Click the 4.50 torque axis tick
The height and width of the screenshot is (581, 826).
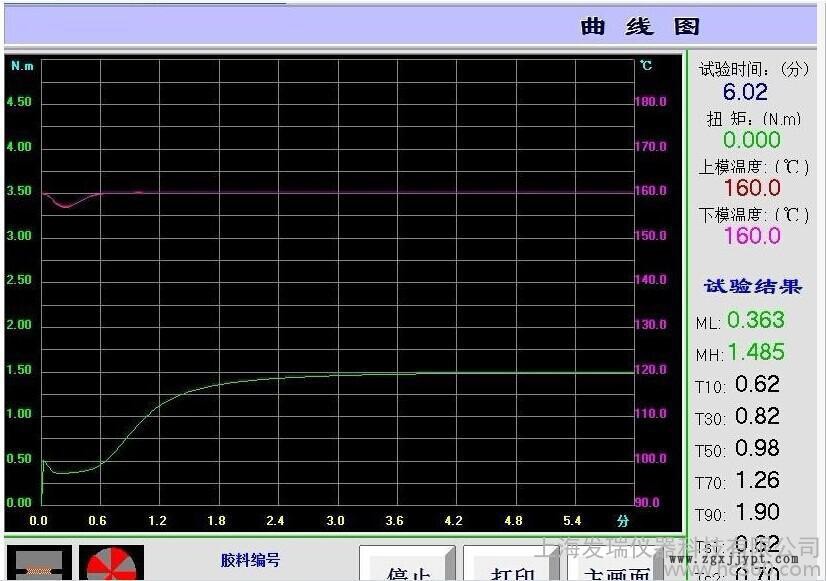19,102
